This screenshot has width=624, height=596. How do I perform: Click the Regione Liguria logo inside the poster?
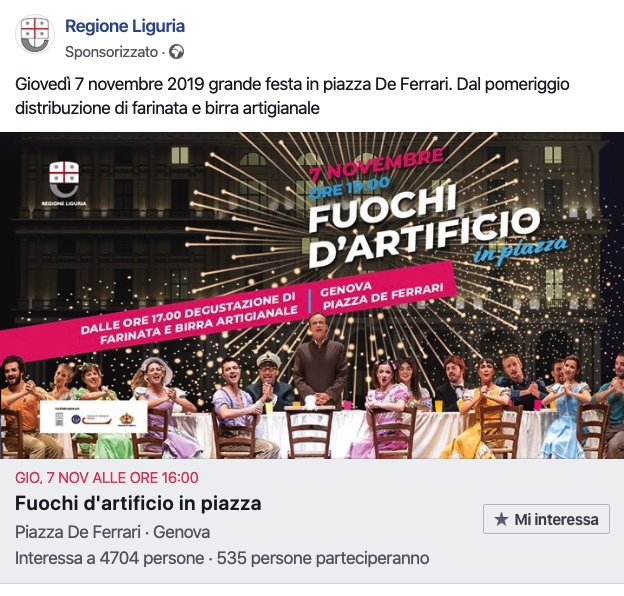coord(64,183)
